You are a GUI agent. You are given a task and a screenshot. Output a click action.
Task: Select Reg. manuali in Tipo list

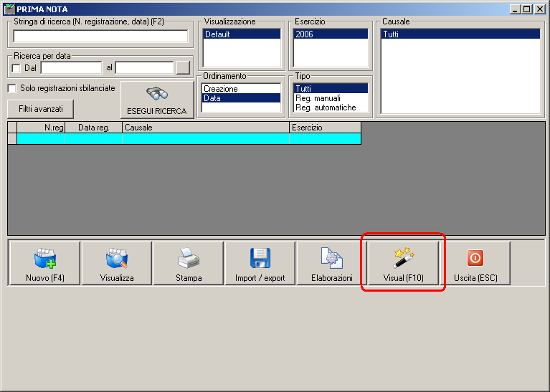pos(331,98)
